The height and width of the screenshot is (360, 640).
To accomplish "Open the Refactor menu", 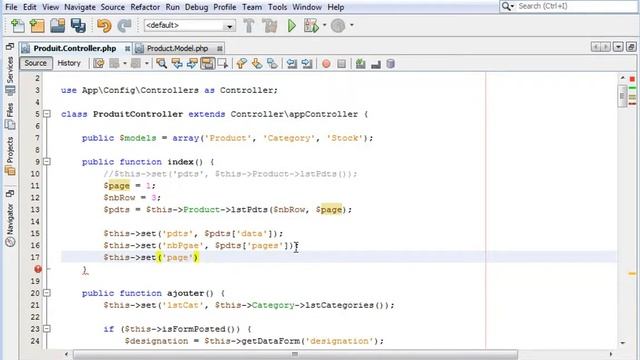I will (x=145, y=7).
